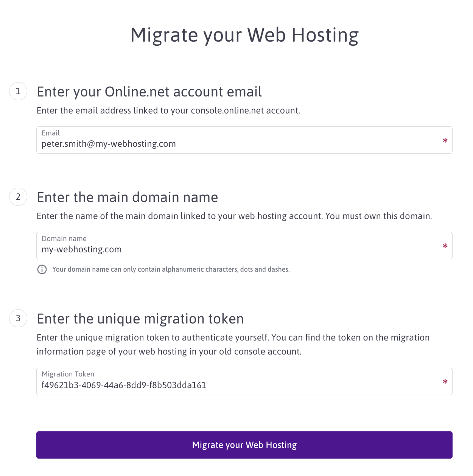This screenshot has height=476, width=473.
Task: Click the required asterisk in Domain name field
Action: (445, 246)
